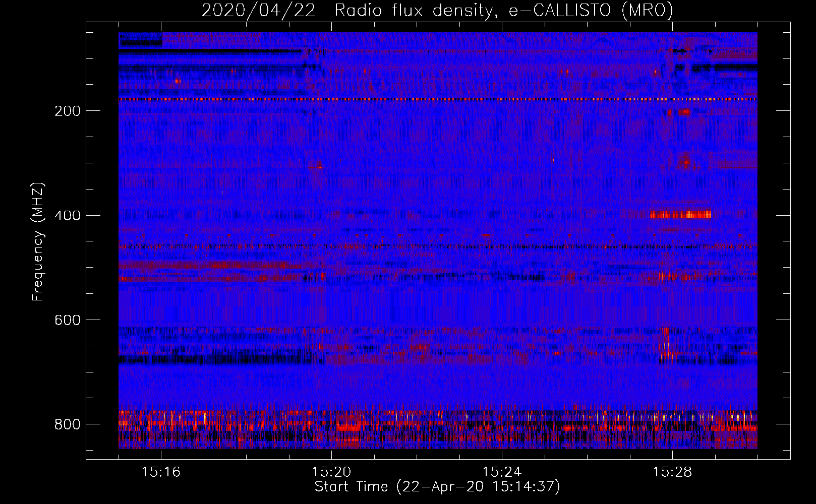Image resolution: width=816 pixels, height=504 pixels.
Task: Click the plot title 'Radio flux density, e-CALLISTO (MRO)'
Action: 503,11
